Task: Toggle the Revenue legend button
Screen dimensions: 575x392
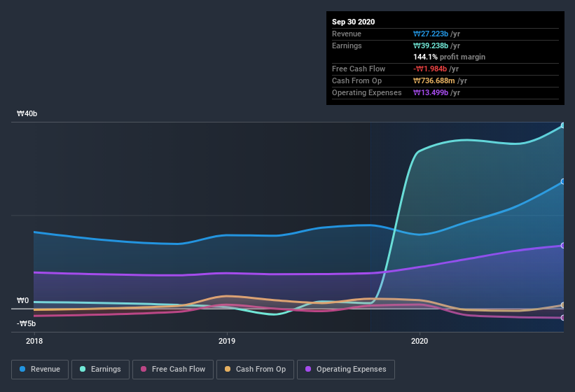Action: (40, 370)
